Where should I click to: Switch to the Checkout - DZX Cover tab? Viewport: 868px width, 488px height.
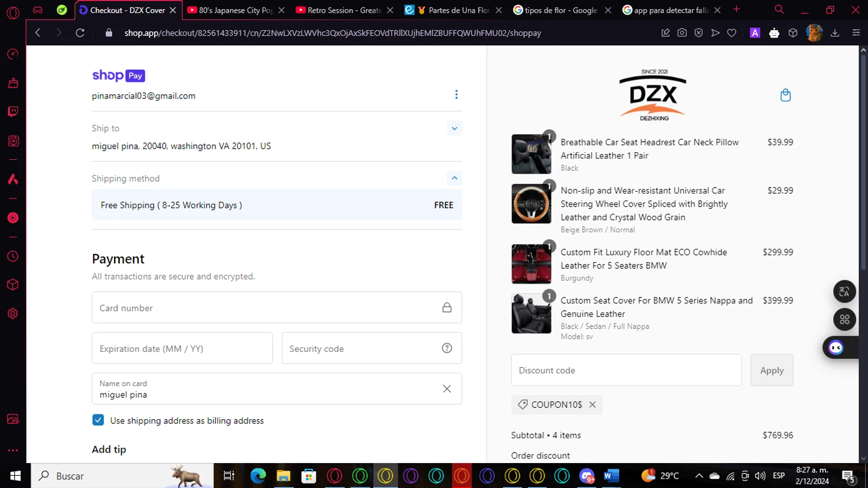127,10
